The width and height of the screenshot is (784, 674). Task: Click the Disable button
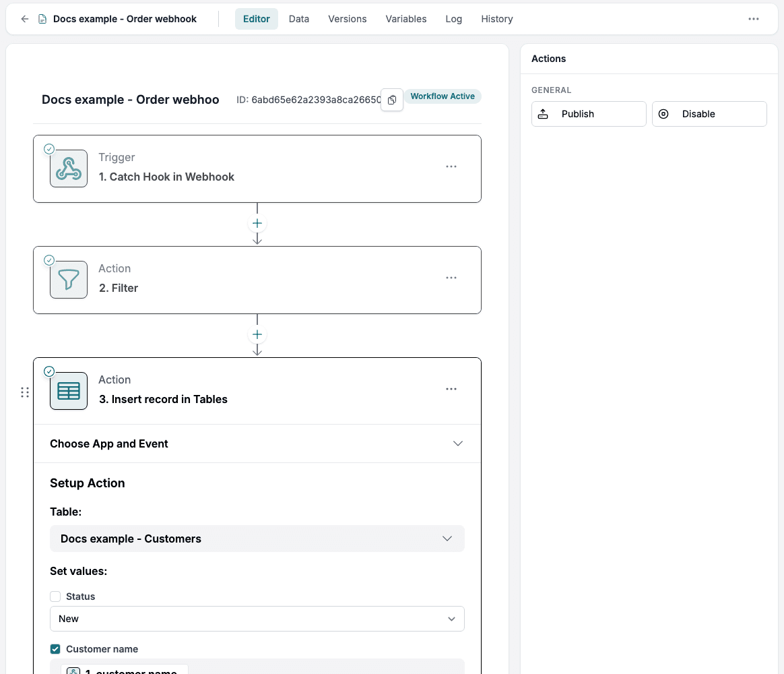tap(709, 114)
